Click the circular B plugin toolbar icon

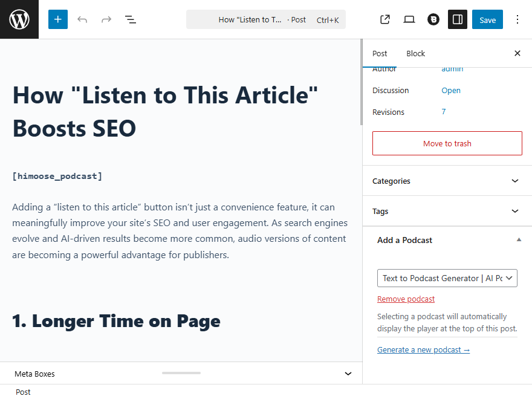click(433, 19)
